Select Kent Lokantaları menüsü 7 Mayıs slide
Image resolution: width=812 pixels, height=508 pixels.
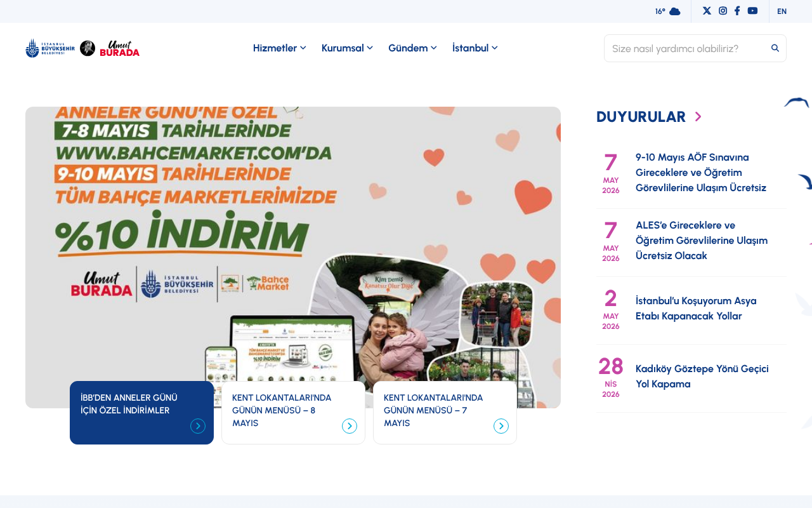click(x=445, y=413)
